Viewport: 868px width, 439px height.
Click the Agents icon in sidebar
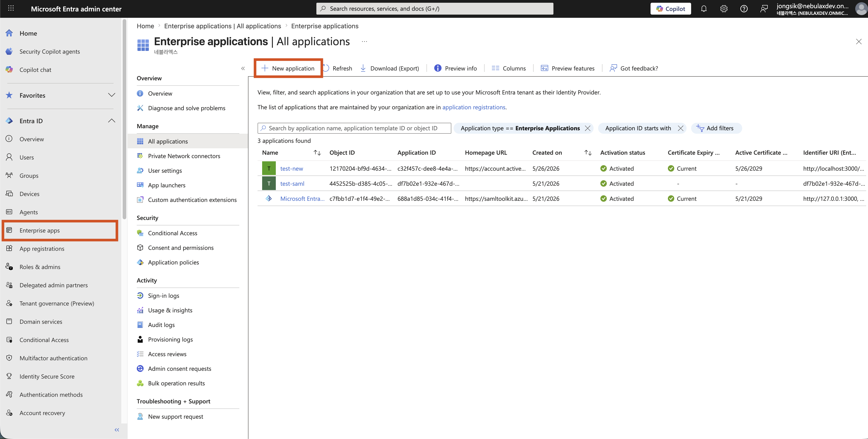coord(9,212)
